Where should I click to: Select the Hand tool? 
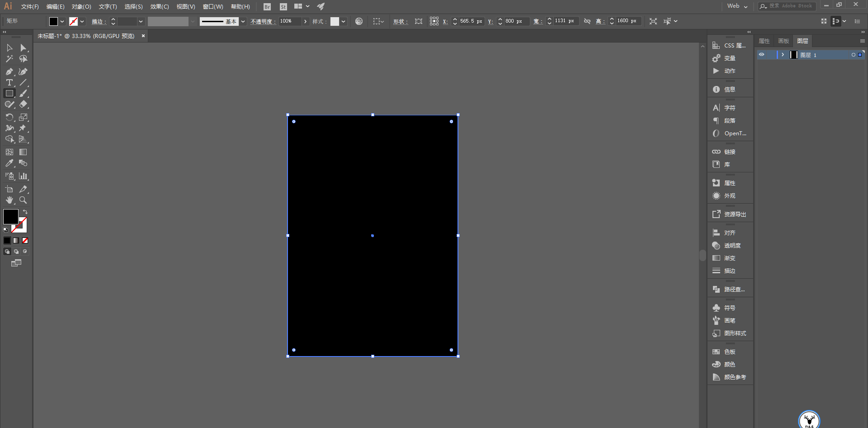9,200
